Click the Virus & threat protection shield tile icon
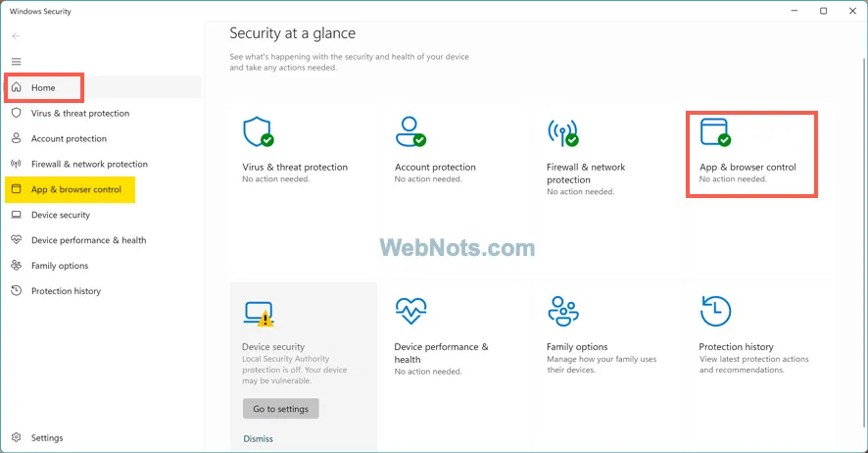 259,131
